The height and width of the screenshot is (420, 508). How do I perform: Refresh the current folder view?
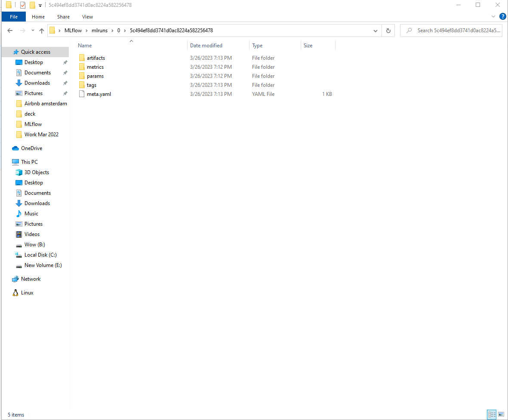coord(388,31)
